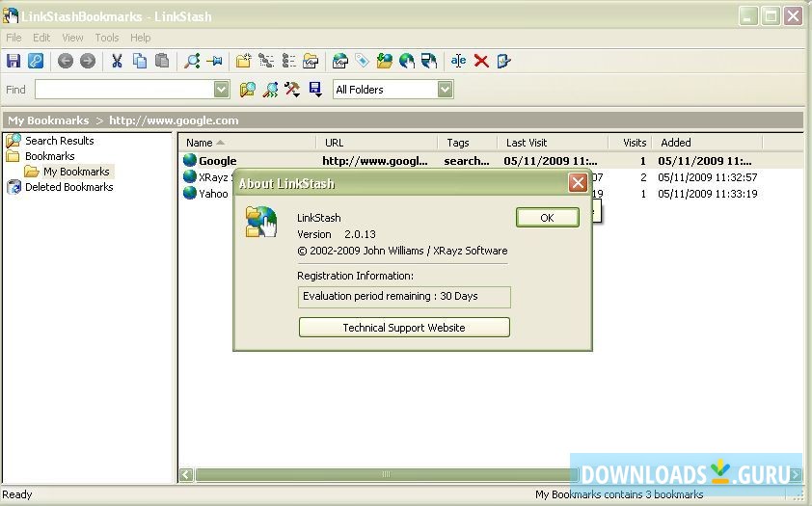The height and width of the screenshot is (506, 812).
Task: Open the View menu
Action: (72, 38)
